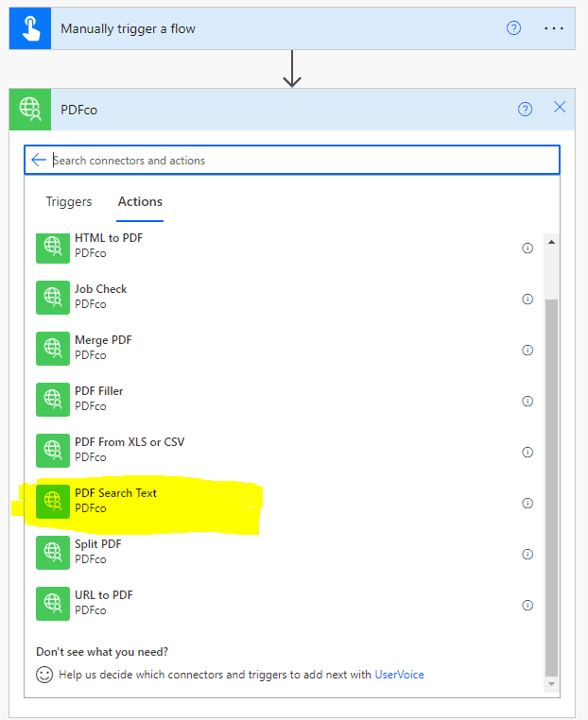This screenshot has width=588, height=720.
Task: Click the Merge PDF globe icon
Action: 53,348
